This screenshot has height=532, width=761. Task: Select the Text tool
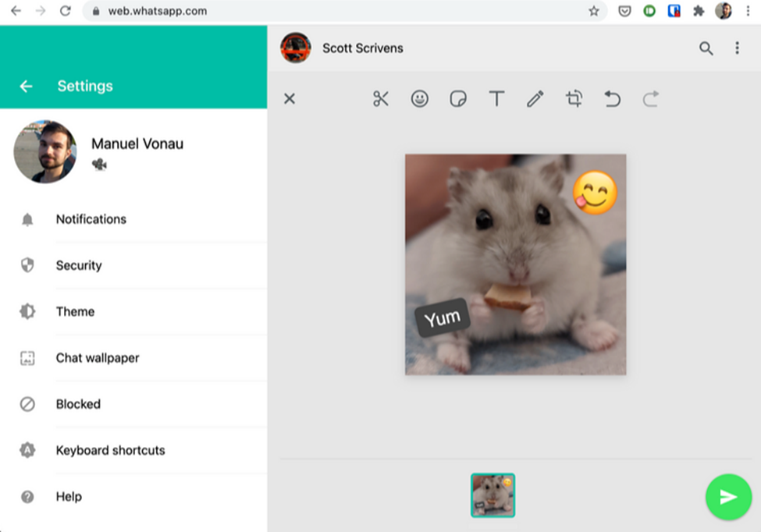[x=496, y=99]
